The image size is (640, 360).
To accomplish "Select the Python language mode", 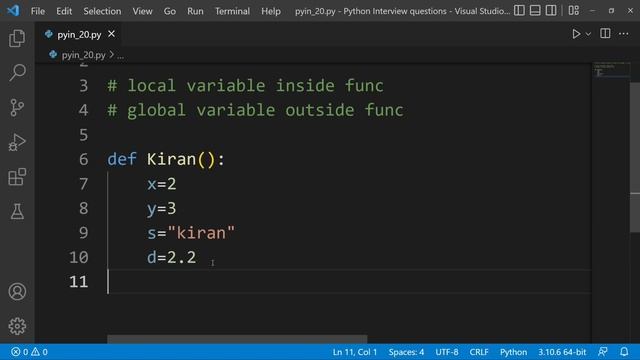I will pos(513,352).
